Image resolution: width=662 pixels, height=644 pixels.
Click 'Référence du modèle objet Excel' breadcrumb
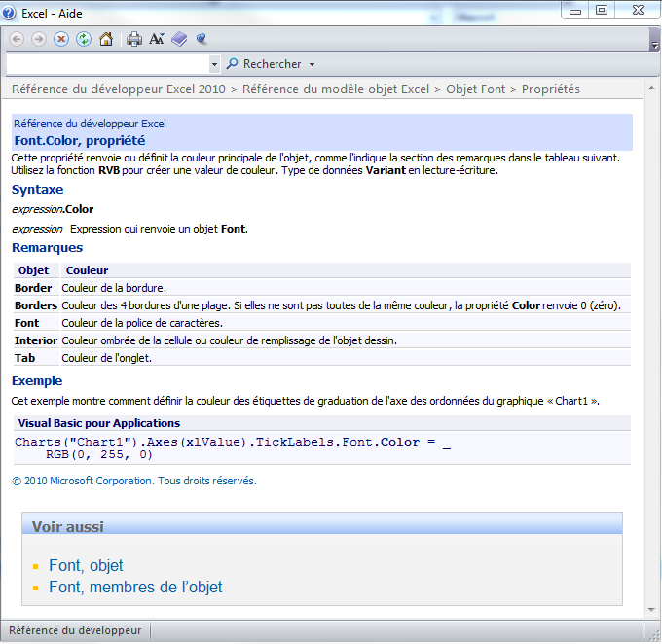336,89
